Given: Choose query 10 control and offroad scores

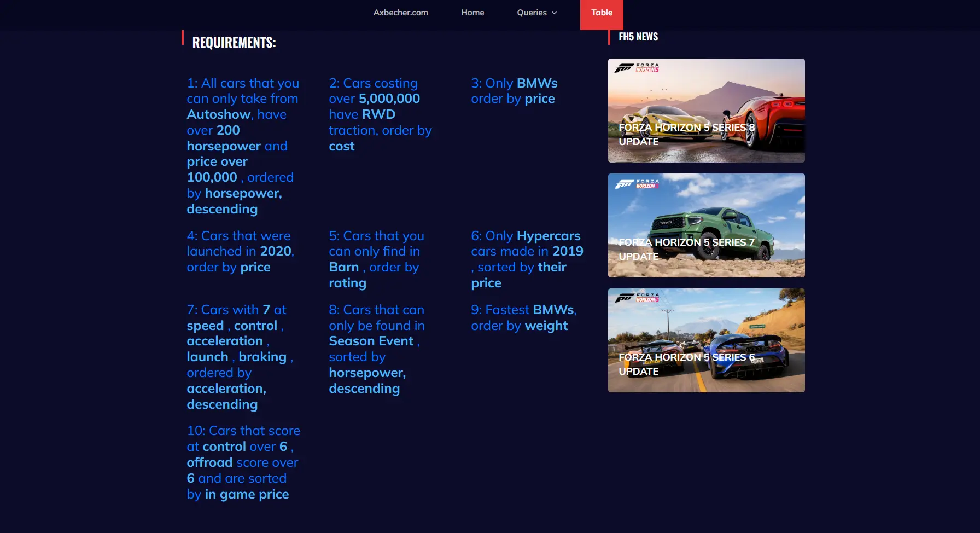Looking at the screenshot, I should 243,462.
